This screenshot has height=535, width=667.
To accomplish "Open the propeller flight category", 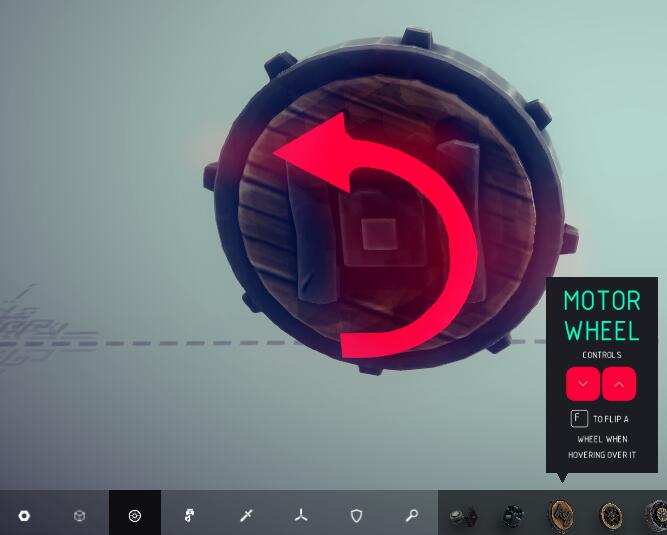I will (x=301, y=516).
